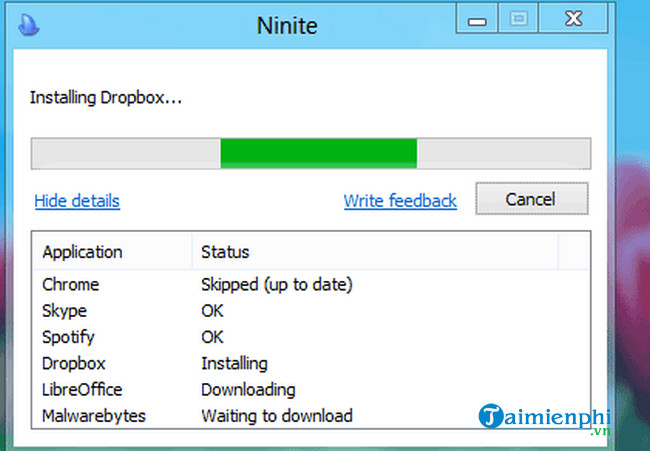The image size is (650, 451).
Task: Click the disabled maximize button
Action: 518,17
